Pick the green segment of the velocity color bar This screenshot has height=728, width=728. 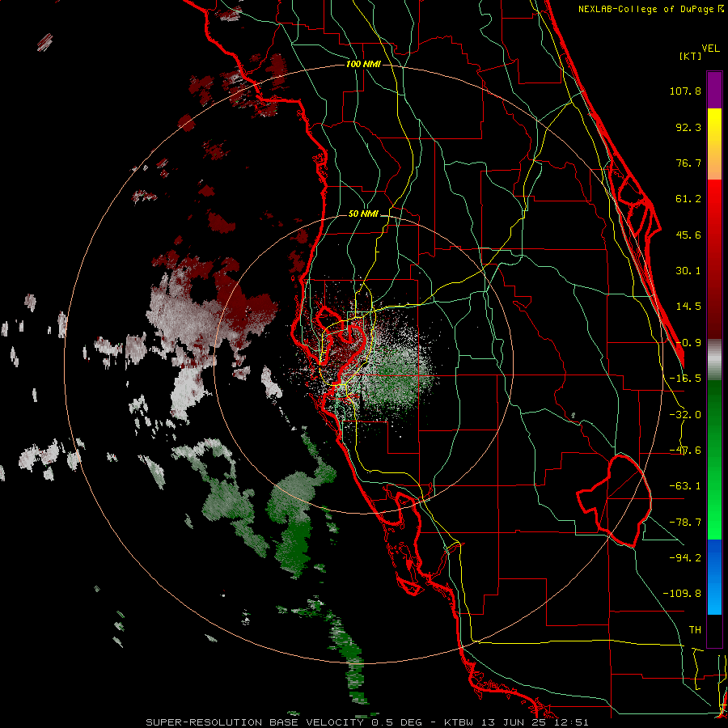(x=714, y=459)
